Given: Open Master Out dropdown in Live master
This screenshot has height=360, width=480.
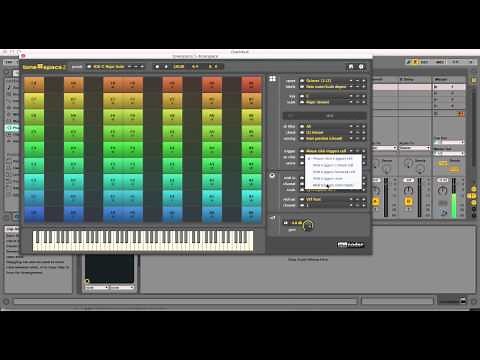Looking at the screenshot, I should (x=449, y=153).
